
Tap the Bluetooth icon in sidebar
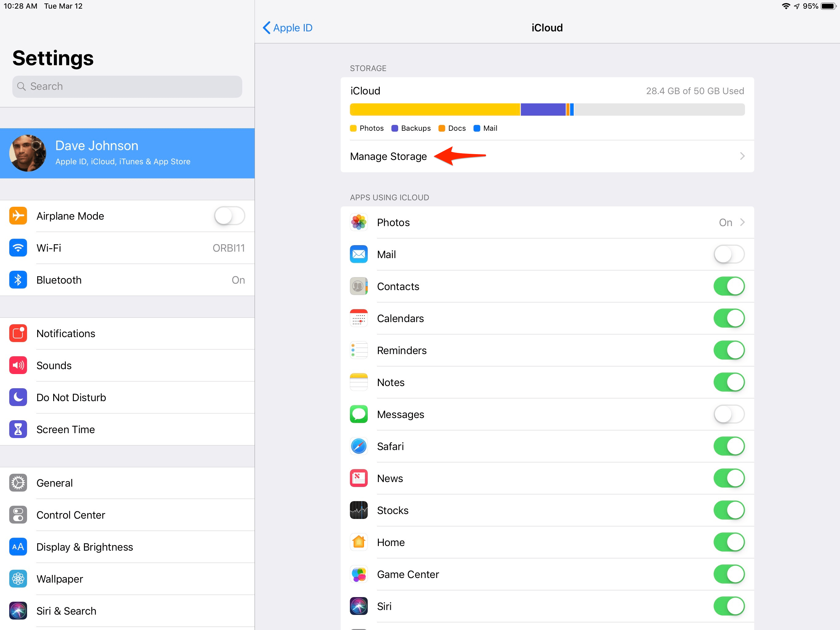coord(18,280)
